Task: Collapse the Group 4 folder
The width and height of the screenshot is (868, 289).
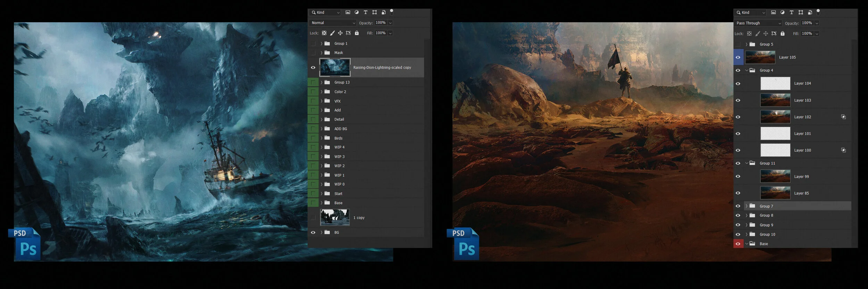Action: point(746,70)
